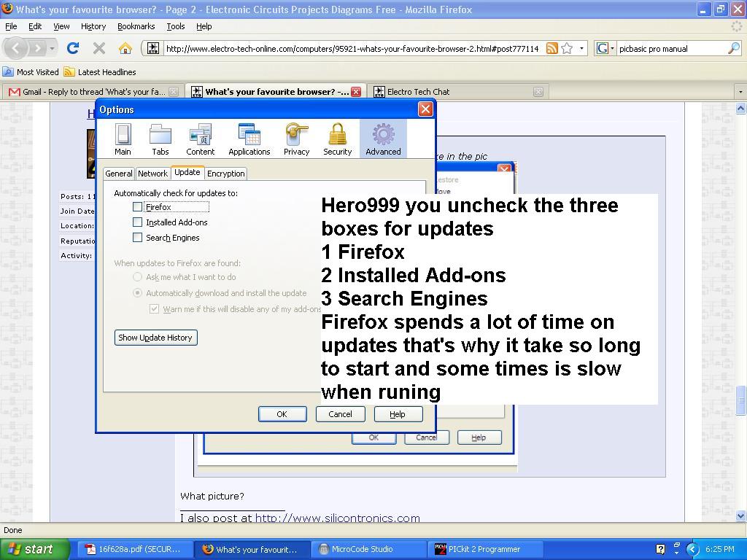This screenshot has height=560, width=747.
Task: Toggle Warn me if add-ons disabled checkbox
Action: click(x=154, y=308)
